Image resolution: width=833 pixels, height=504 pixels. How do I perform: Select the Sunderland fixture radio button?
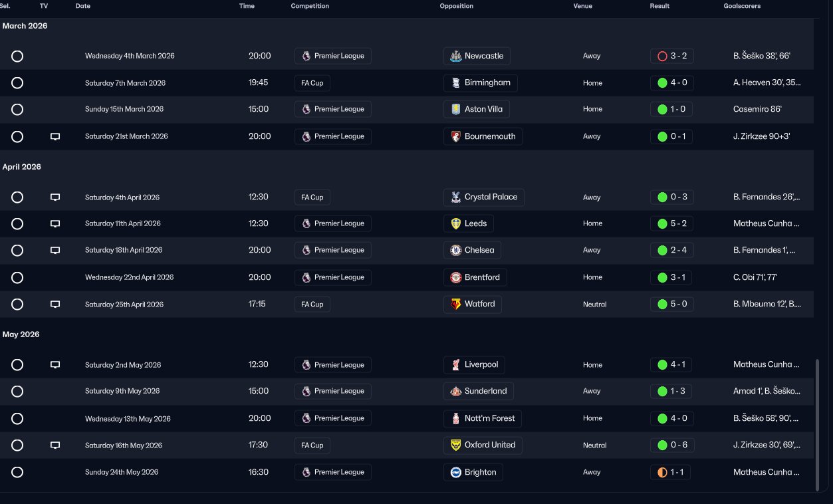17,391
